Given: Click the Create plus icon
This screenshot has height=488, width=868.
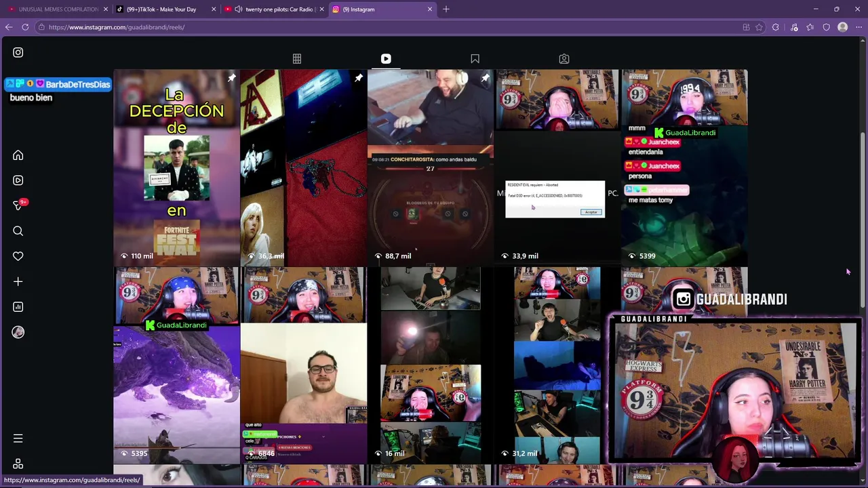Looking at the screenshot, I should tap(18, 281).
